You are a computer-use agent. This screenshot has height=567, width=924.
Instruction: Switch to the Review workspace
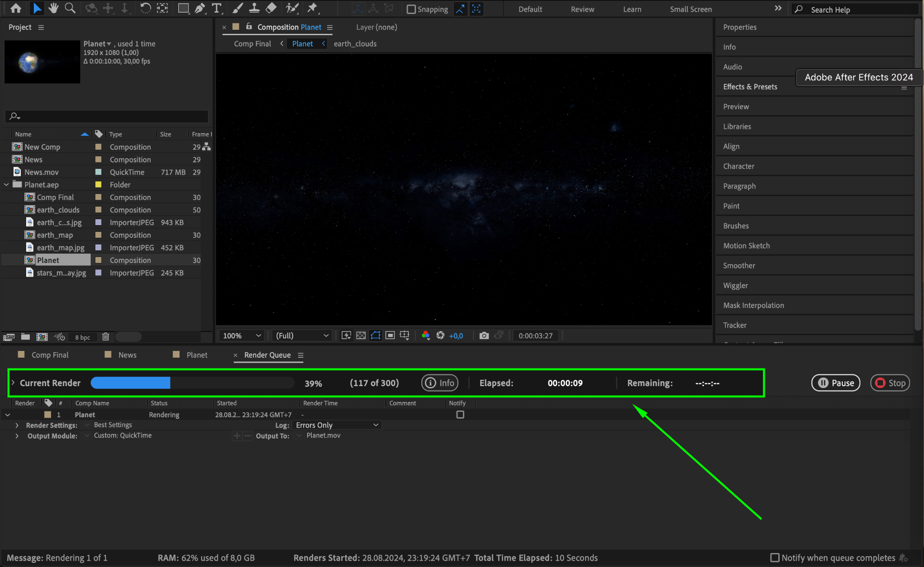pyautogui.click(x=582, y=9)
